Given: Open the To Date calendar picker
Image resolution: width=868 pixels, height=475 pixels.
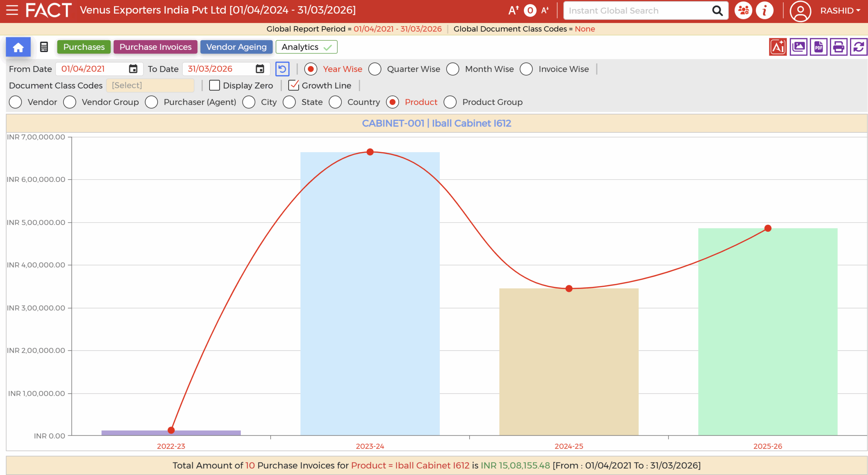Looking at the screenshot, I should tap(260, 69).
